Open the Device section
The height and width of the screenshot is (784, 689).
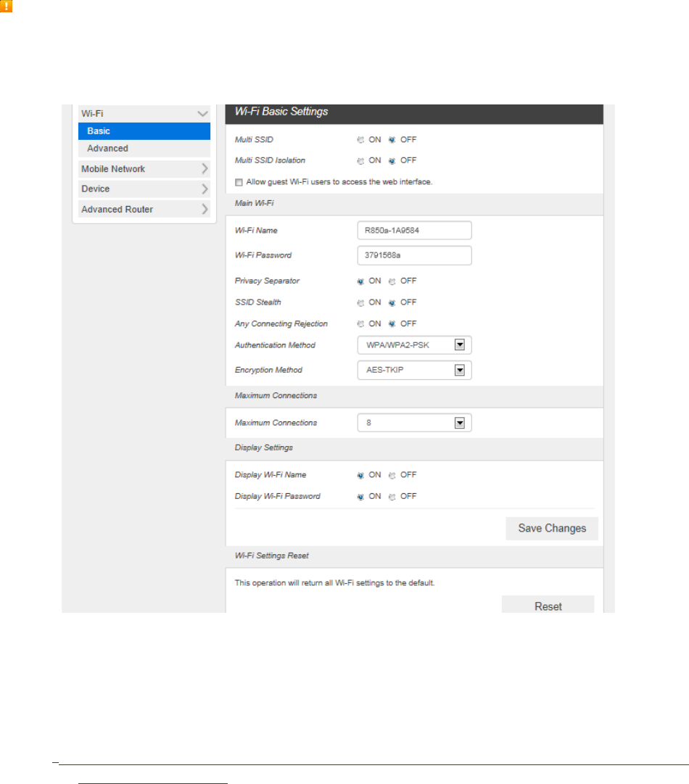point(144,189)
